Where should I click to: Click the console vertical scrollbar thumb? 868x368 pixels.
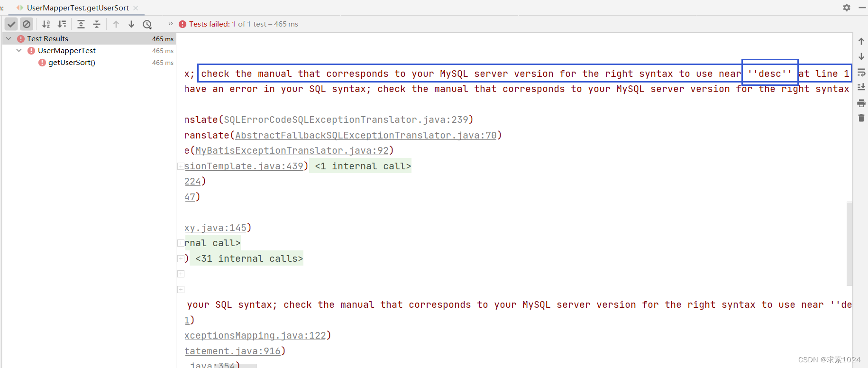(x=849, y=244)
